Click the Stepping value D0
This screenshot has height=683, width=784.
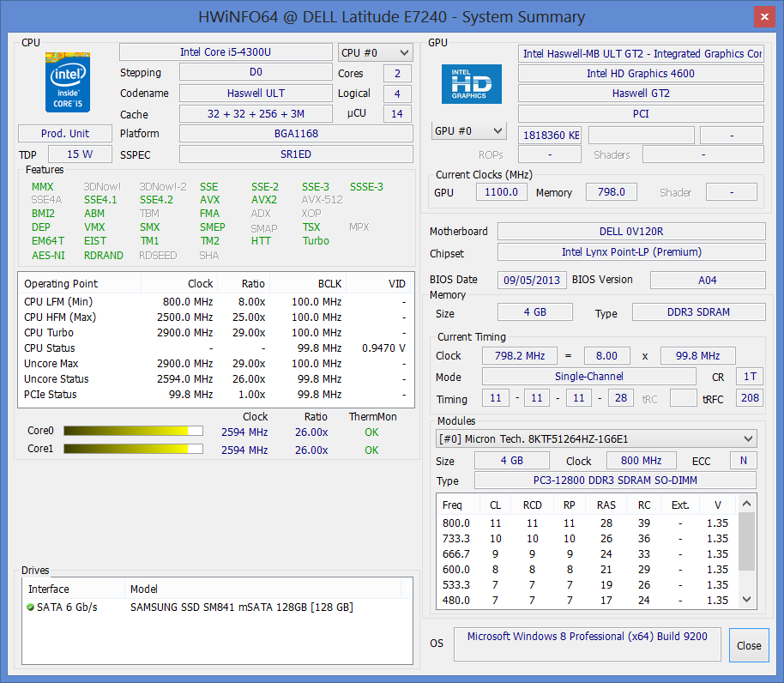tap(256, 72)
